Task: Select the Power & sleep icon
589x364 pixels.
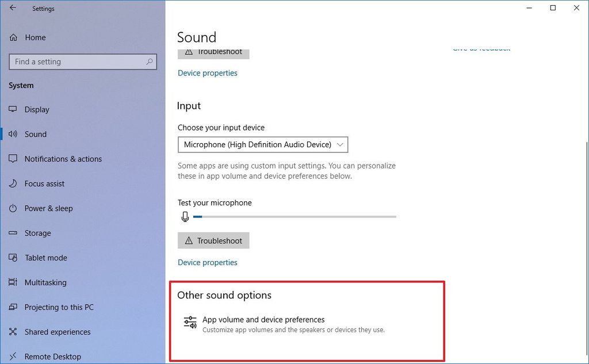Action: [13, 208]
